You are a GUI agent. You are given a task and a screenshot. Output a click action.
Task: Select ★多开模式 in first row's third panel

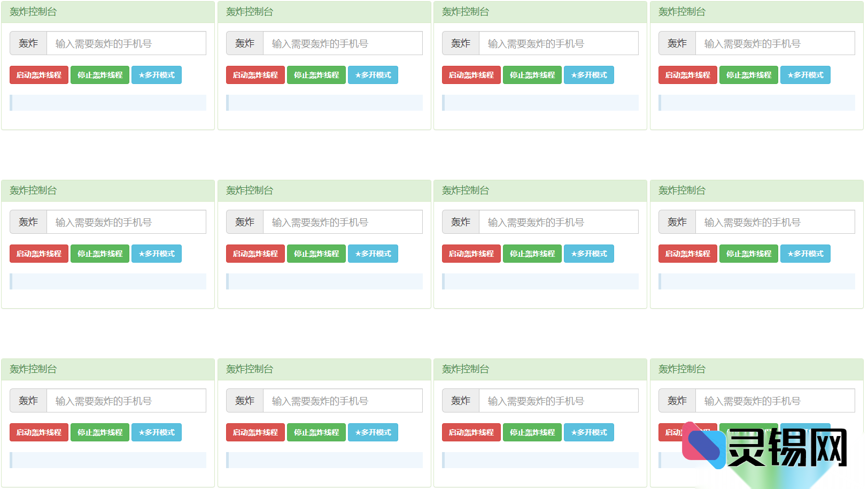pos(589,75)
